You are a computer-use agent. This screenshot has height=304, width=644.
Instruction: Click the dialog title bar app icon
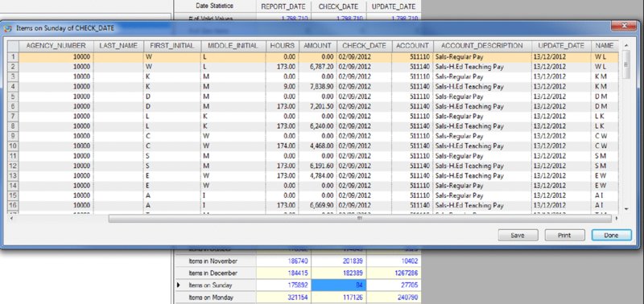pyautogui.click(x=8, y=28)
